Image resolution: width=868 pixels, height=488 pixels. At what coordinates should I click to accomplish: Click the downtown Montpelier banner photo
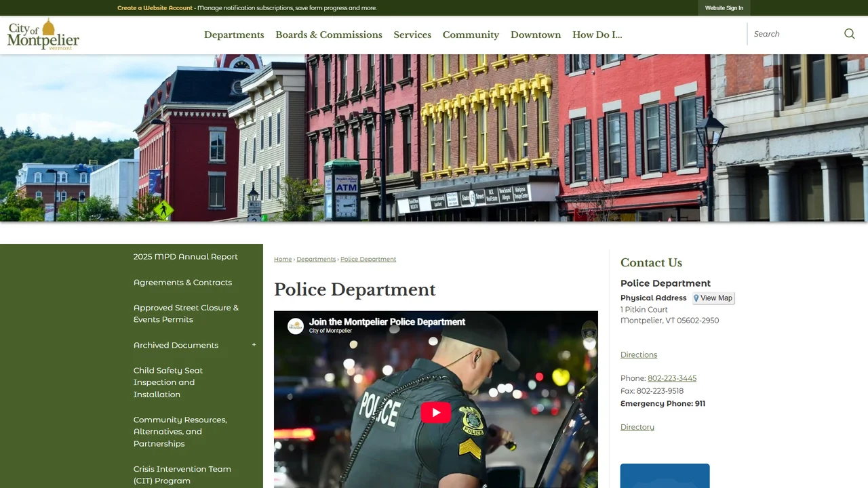434,138
